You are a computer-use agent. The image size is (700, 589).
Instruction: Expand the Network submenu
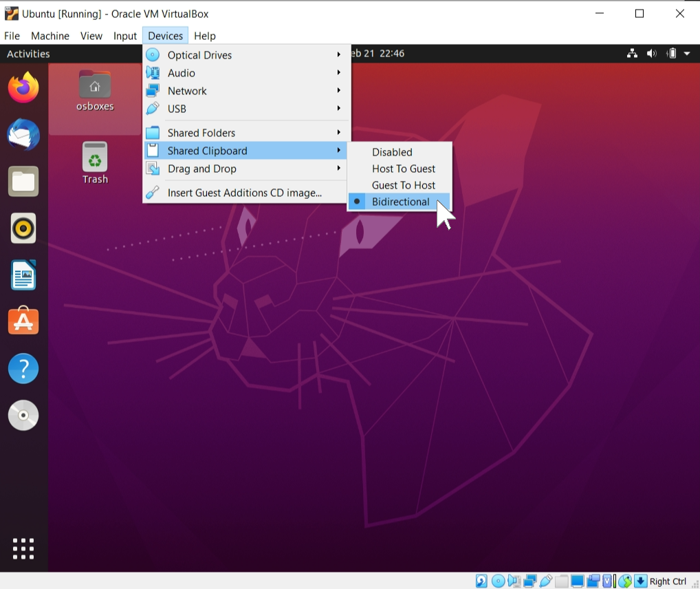(245, 91)
